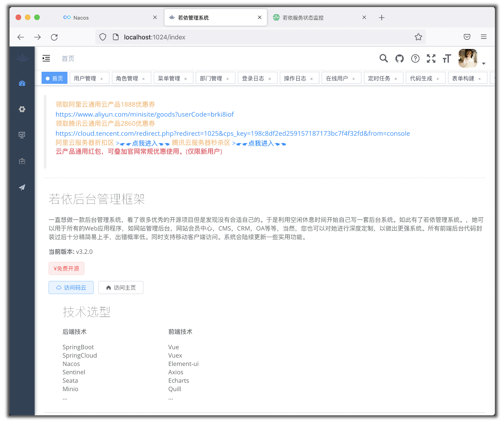Switch to the 部门管理 tag

coord(211,78)
